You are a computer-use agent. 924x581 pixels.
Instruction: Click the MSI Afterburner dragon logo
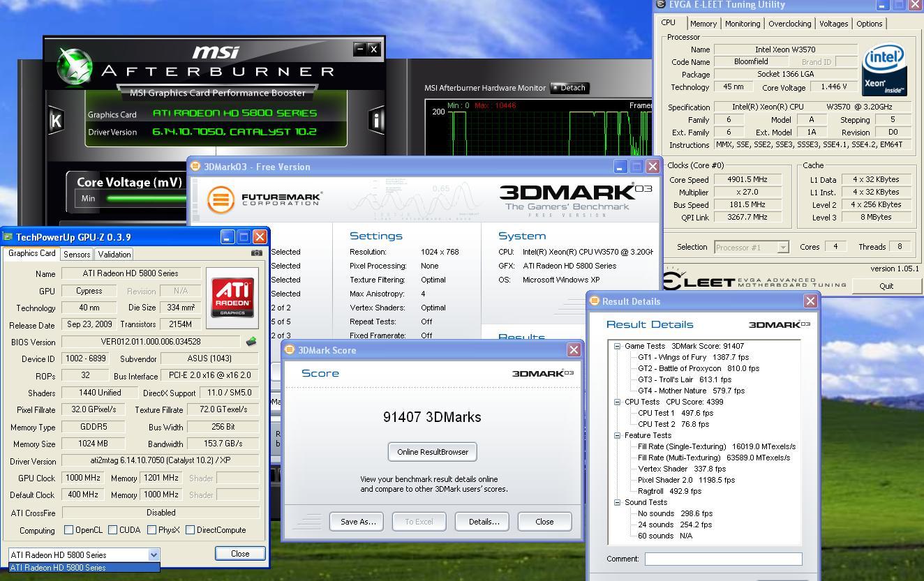click(75, 68)
